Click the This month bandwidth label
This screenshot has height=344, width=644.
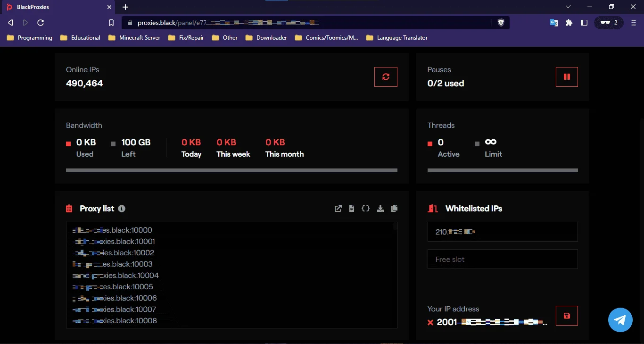[285, 154]
